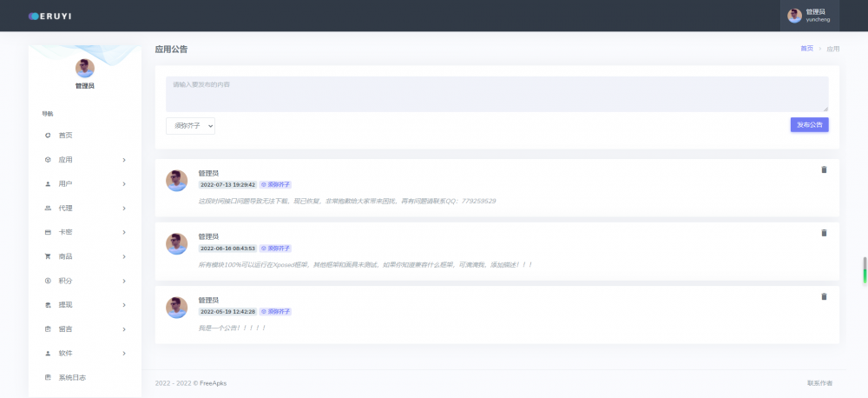Follow the 首页 breadcrumb link
868x398 pixels.
(x=806, y=49)
